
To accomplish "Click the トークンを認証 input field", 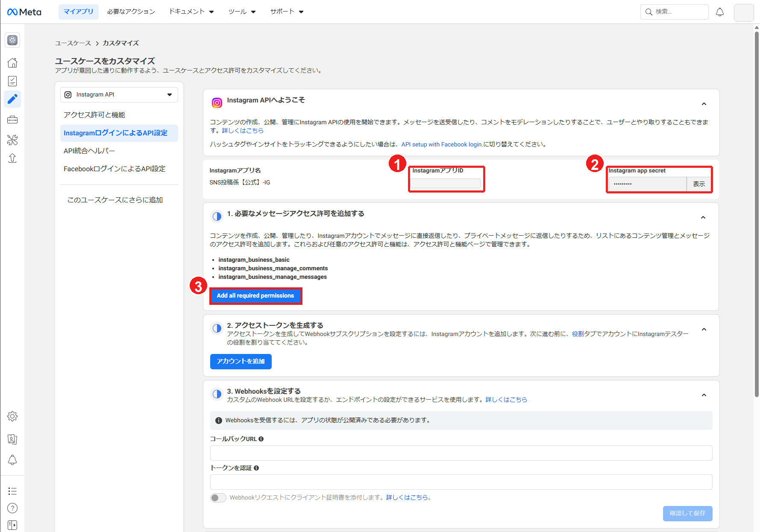I will point(461,482).
